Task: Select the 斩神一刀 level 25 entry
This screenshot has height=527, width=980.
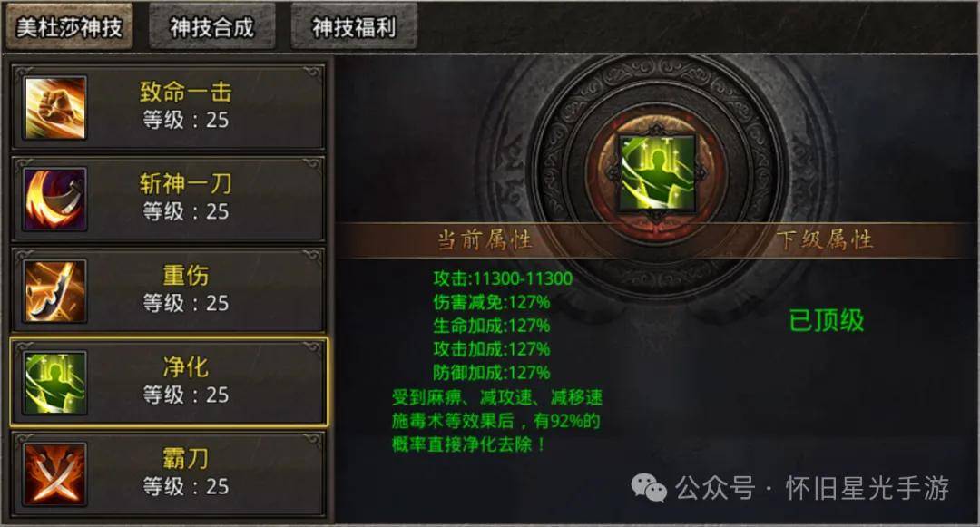Action: tap(169, 200)
